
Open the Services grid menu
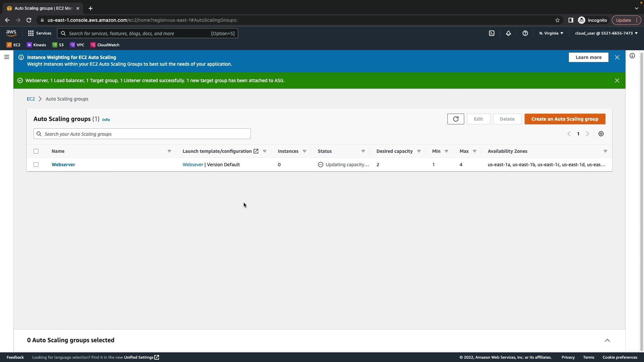click(x=40, y=33)
